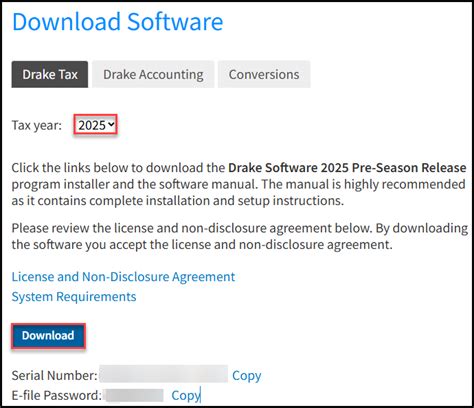Click the 'E-file Password:' label
Image resolution: width=474 pixels, height=408 pixels.
57,395
